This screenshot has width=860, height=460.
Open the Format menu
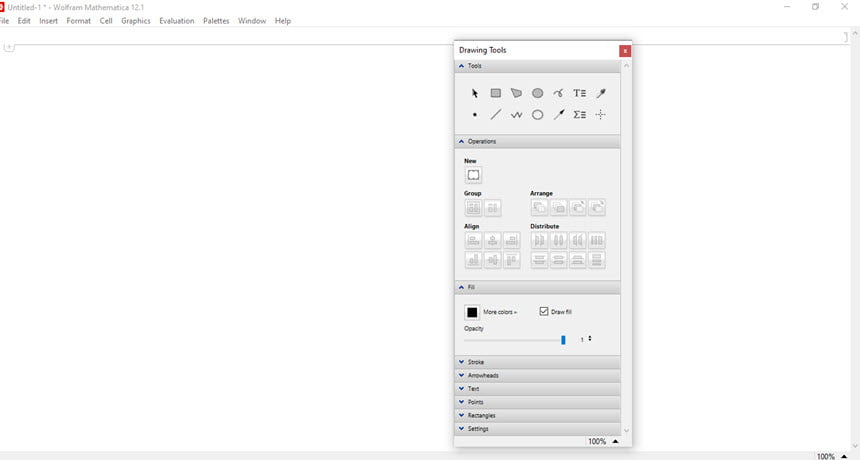78,21
